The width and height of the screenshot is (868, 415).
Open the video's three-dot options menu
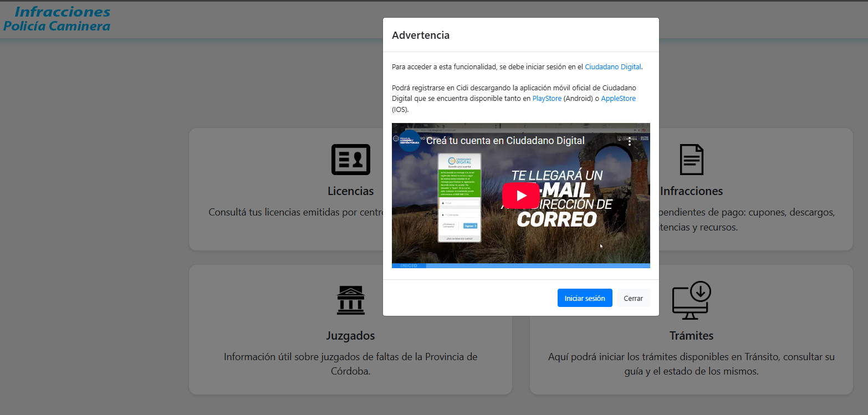click(x=630, y=141)
